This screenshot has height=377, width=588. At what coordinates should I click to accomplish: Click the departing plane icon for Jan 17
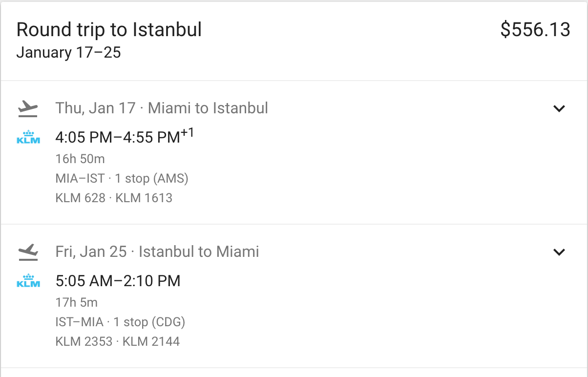tap(28, 108)
